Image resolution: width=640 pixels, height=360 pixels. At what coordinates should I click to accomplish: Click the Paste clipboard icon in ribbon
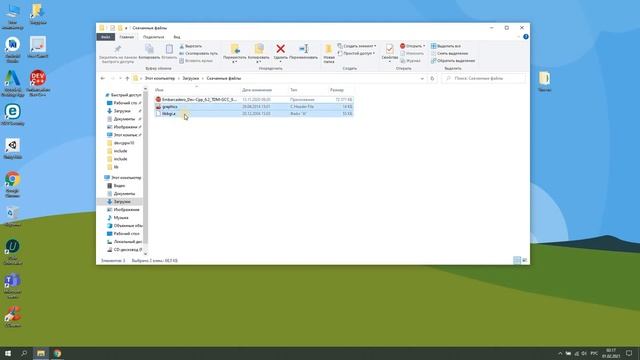click(x=169, y=49)
